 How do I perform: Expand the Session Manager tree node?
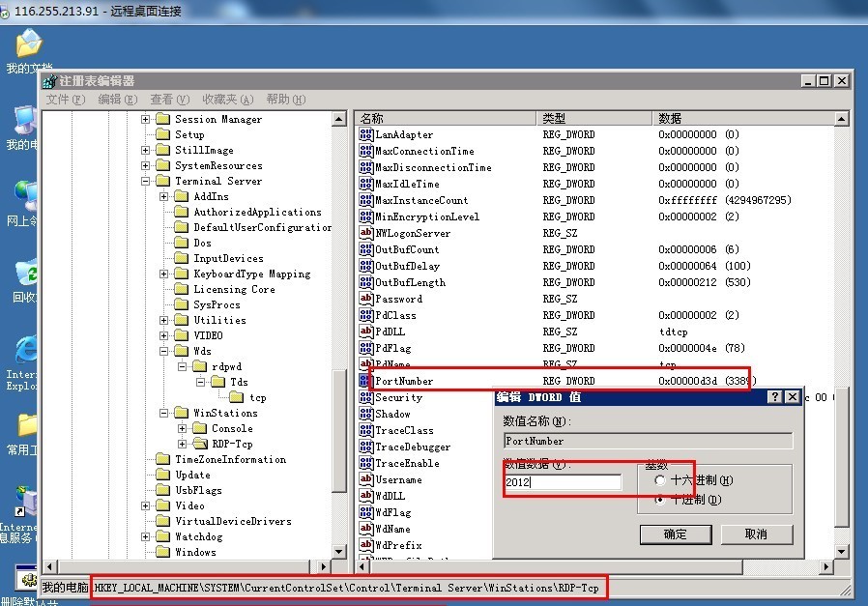[x=146, y=119]
